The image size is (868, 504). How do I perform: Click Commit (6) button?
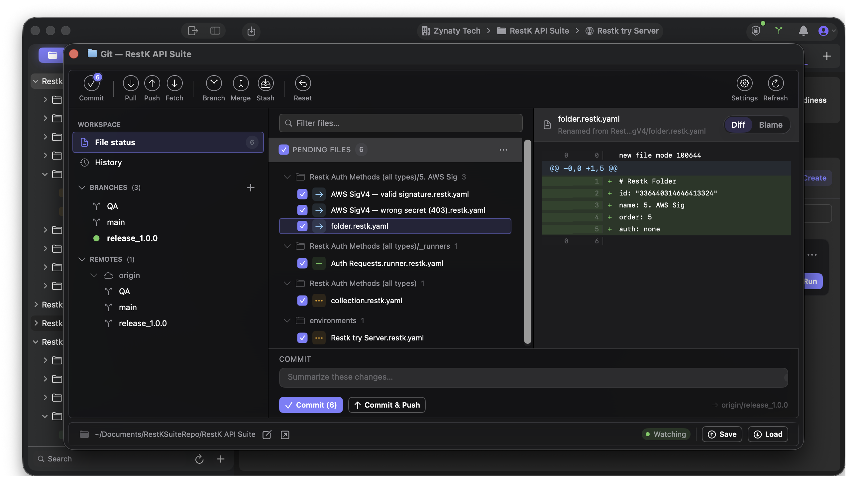(x=311, y=405)
